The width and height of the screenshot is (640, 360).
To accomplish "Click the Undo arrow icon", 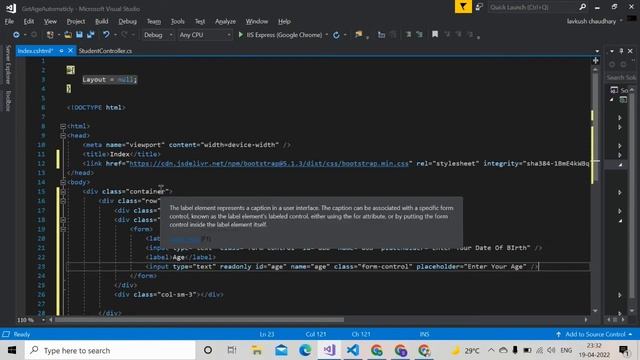I will coord(106,35).
